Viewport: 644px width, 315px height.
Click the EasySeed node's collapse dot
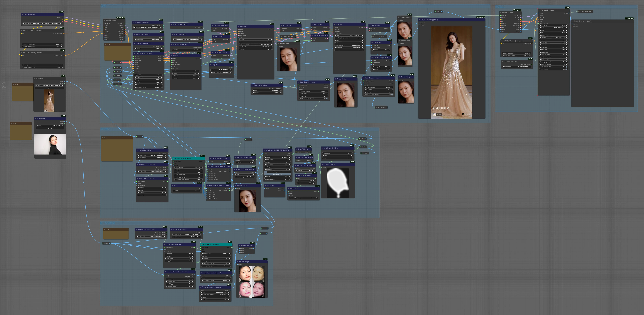[x=210, y=65]
